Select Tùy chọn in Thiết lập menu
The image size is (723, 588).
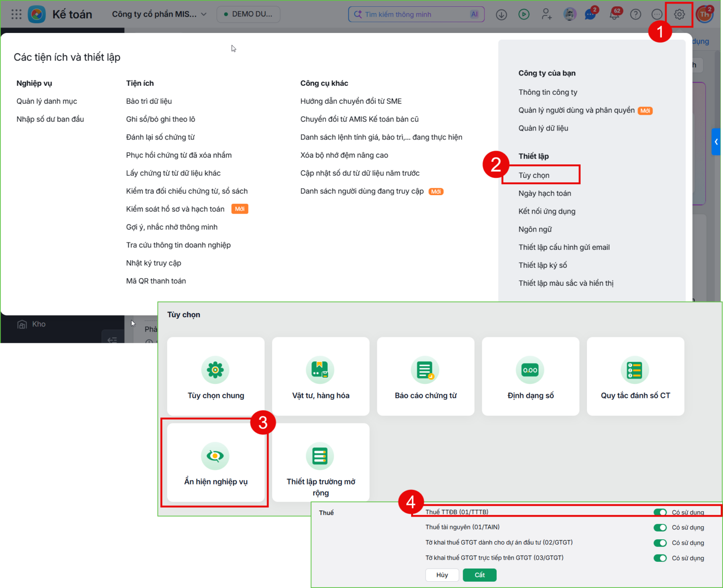pyautogui.click(x=534, y=175)
